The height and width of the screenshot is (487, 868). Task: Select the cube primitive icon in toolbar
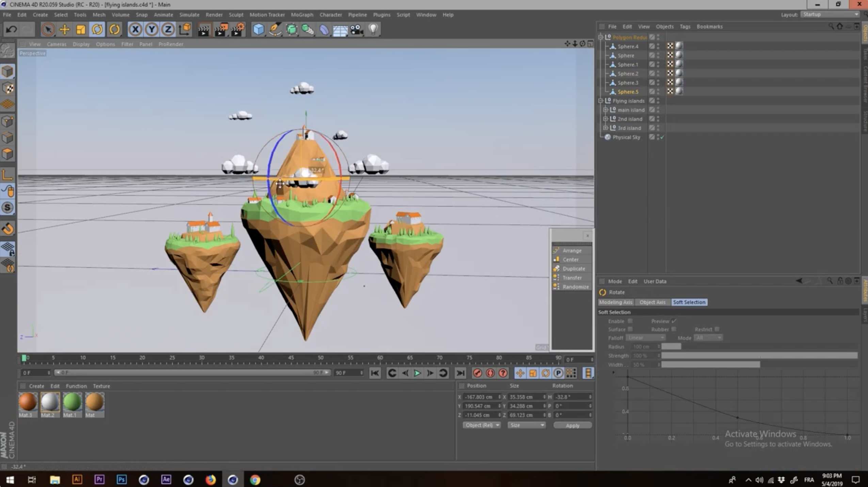coord(259,30)
